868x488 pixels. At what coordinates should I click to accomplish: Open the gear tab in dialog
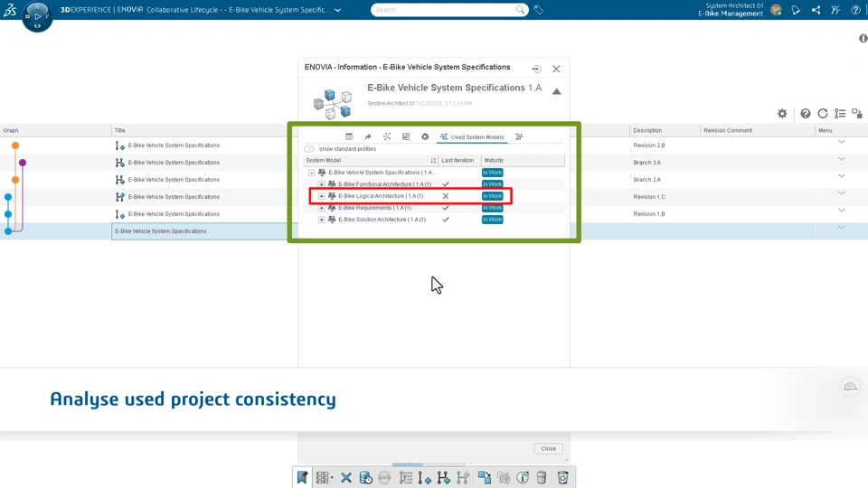[x=425, y=136]
